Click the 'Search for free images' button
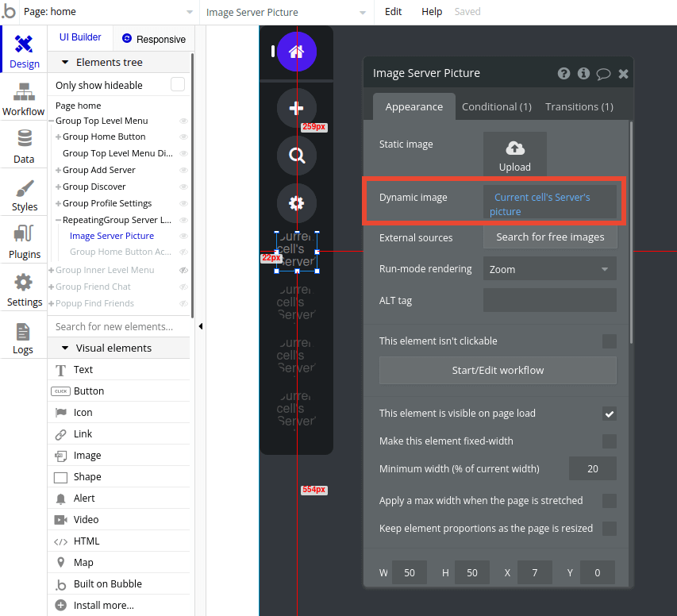The height and width of the screenshot is (616, 677). (x=549, y=237)
